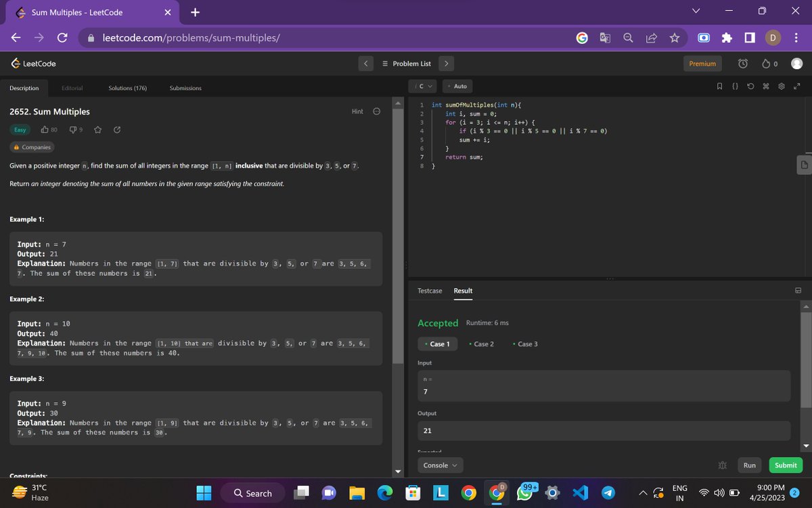Click the n = 7 input field
Image resolution: width=812 pixels, height=508 pixels.
[604, 386]
